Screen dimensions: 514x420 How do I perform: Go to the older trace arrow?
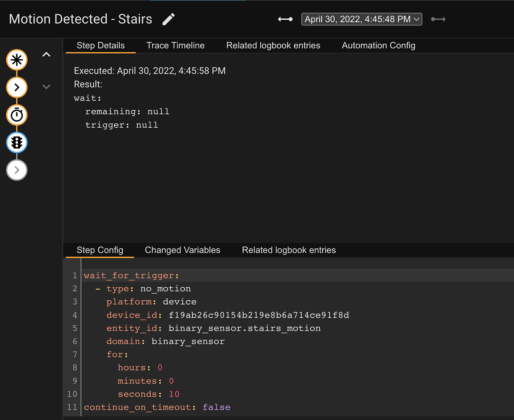[x=285, y=19]
